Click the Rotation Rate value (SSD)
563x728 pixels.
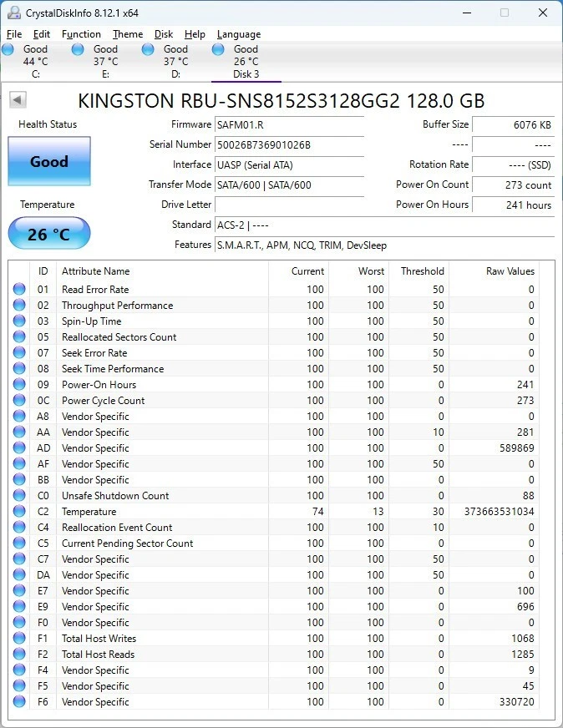pos(513,164)
